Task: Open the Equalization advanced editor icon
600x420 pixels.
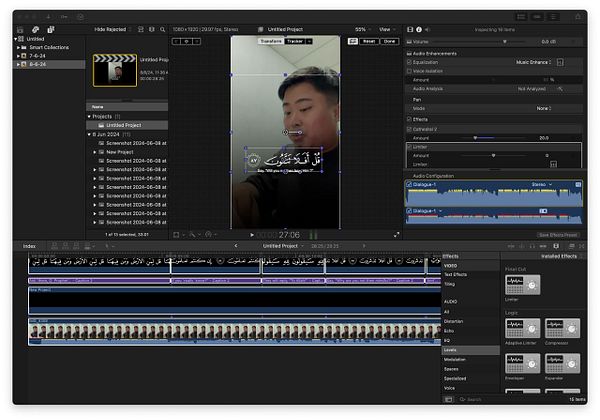Action: 559,60
